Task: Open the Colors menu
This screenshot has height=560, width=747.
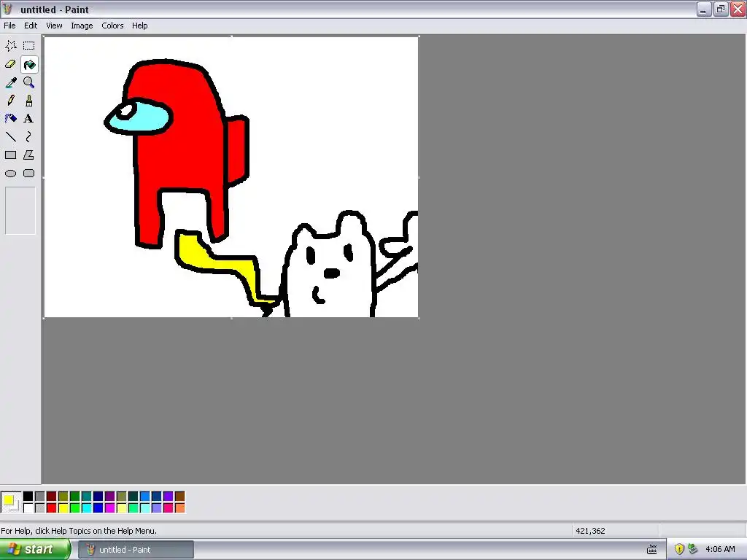Action: [112, 26]
